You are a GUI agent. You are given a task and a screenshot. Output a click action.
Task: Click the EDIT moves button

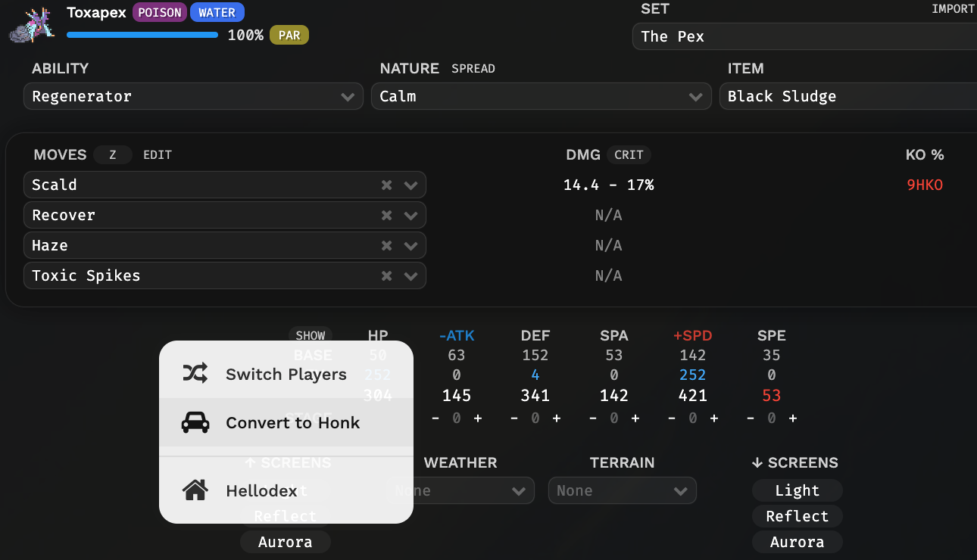(x=158, y=155)
